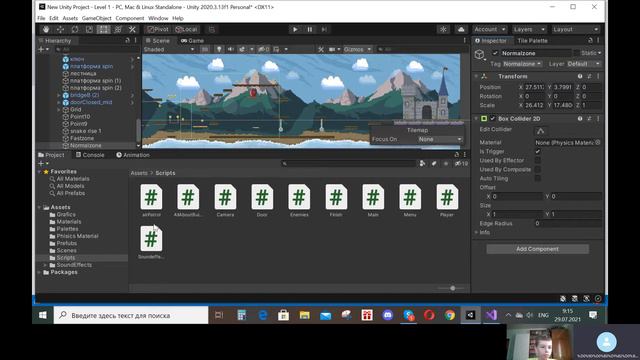Toggle hidden objects count in Scene toolbar
Image resolution: width=640 pixels, height=360 pixels.
point(264,49)
